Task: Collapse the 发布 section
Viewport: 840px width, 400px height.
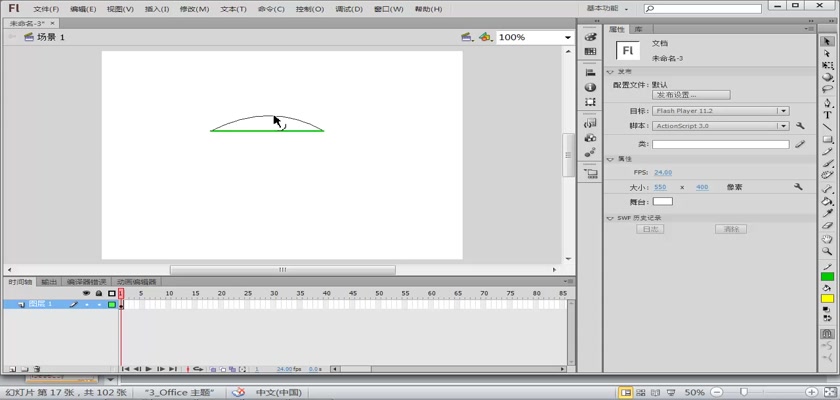Action: click(x=610, y=72)
